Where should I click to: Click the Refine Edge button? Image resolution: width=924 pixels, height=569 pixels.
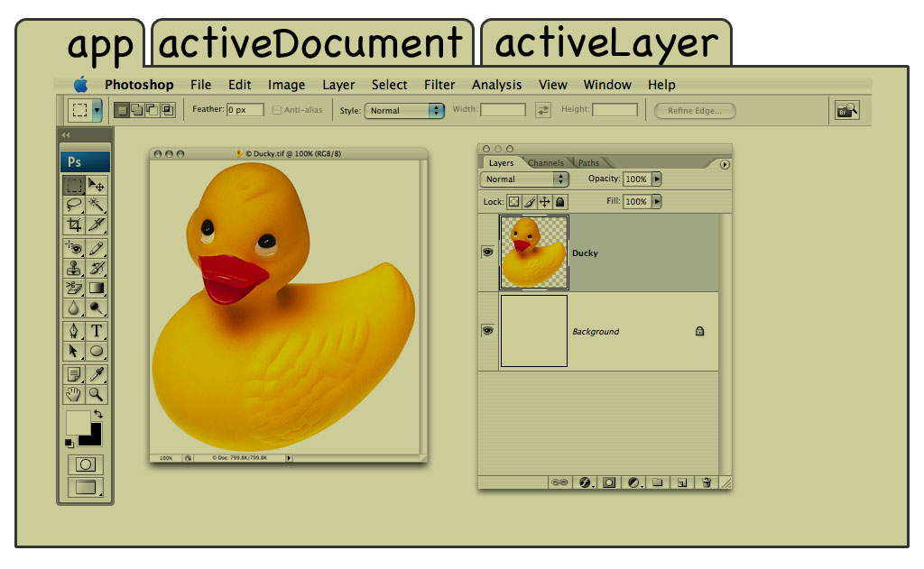tap(695, 111)
